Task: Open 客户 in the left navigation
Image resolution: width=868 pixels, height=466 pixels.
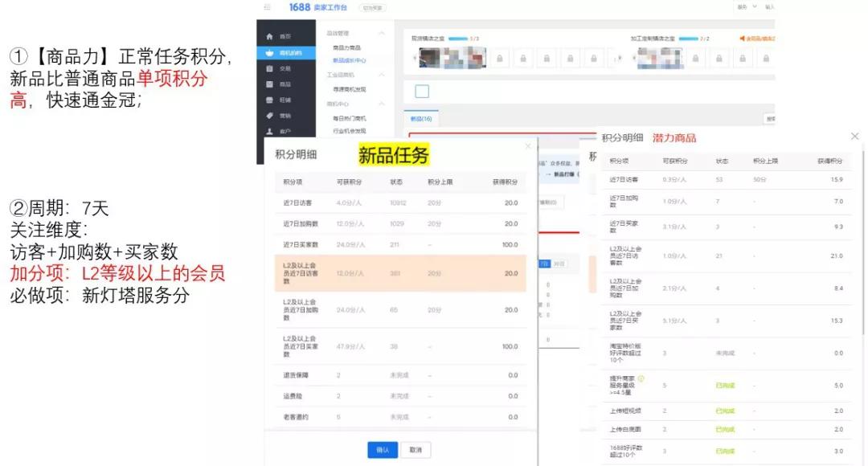Action: (x=268, y=131)
